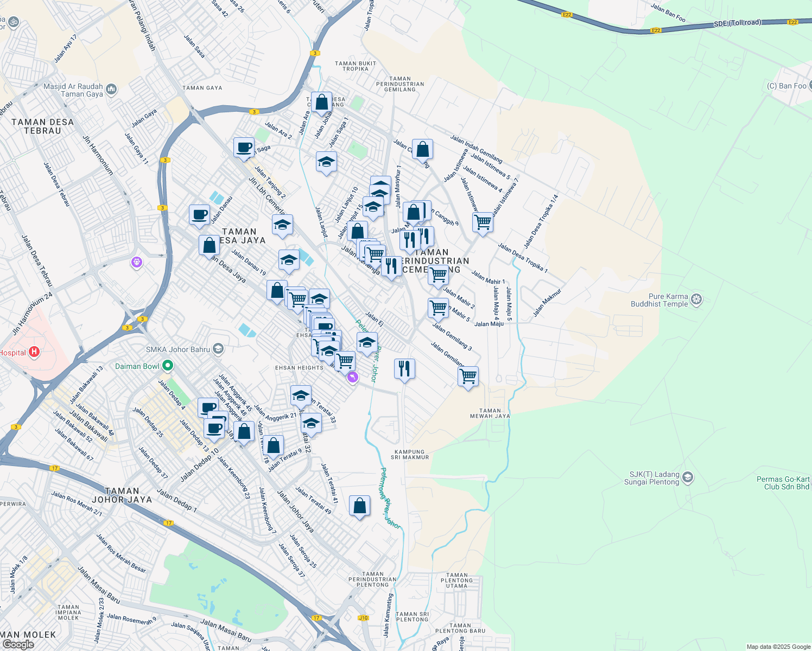Click the shopping bag marker by Jalan Desa Jaya
This screenshot has height=651, width=812.
tap(210, 246)
